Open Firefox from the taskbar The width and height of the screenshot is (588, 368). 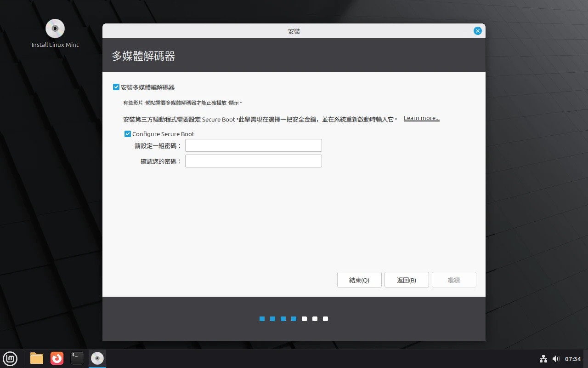[x=57, y=358]
